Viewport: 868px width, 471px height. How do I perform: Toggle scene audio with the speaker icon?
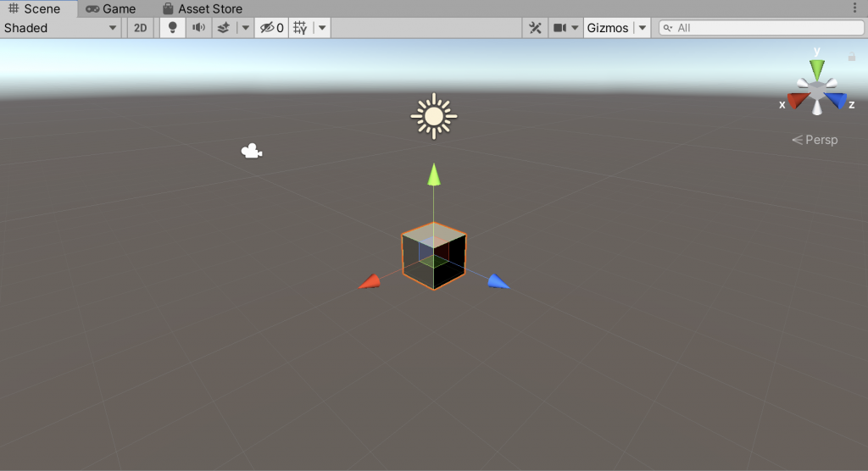(x=198, y=28)
